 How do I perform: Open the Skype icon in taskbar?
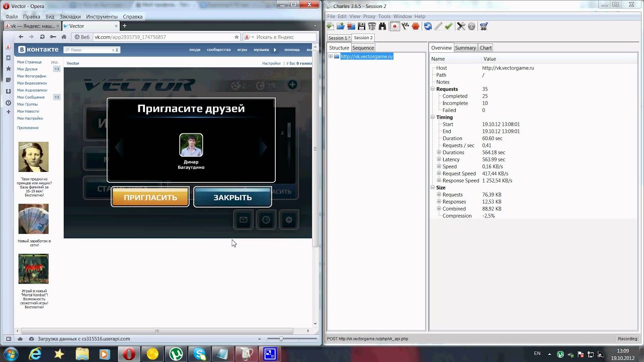click(x=199, y=354)
